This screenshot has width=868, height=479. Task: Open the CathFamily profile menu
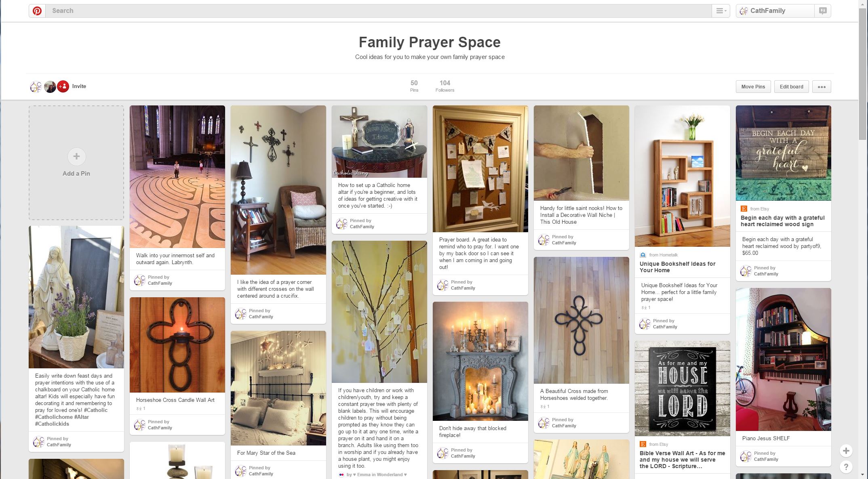775,11
